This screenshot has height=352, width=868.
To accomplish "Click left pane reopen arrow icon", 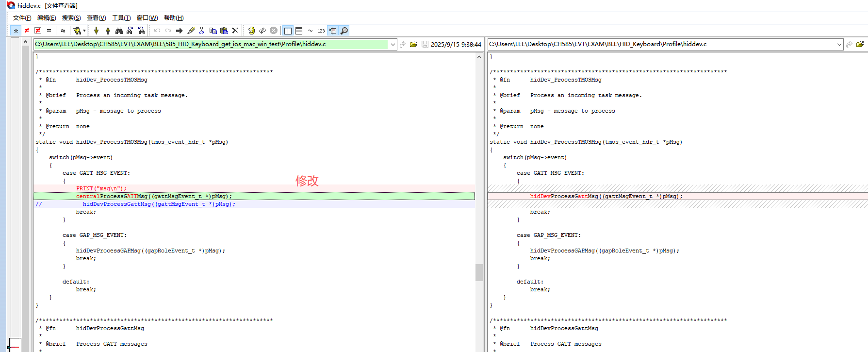I will (403, 44).
